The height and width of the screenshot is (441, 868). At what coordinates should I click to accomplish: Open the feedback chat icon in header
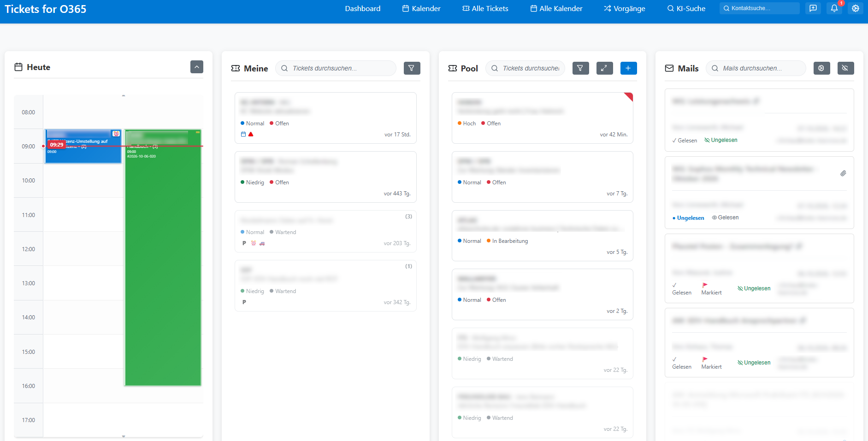coord(813,8)
